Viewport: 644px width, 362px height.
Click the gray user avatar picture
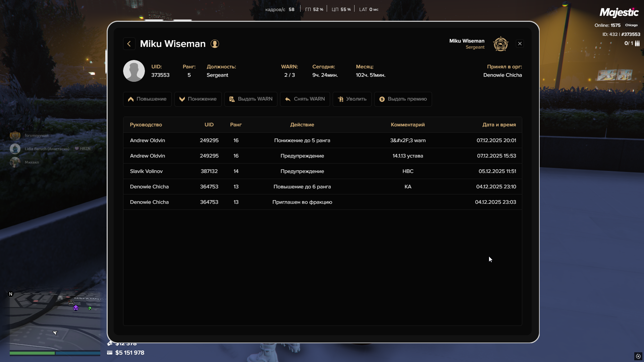click(x=134, y=71)
